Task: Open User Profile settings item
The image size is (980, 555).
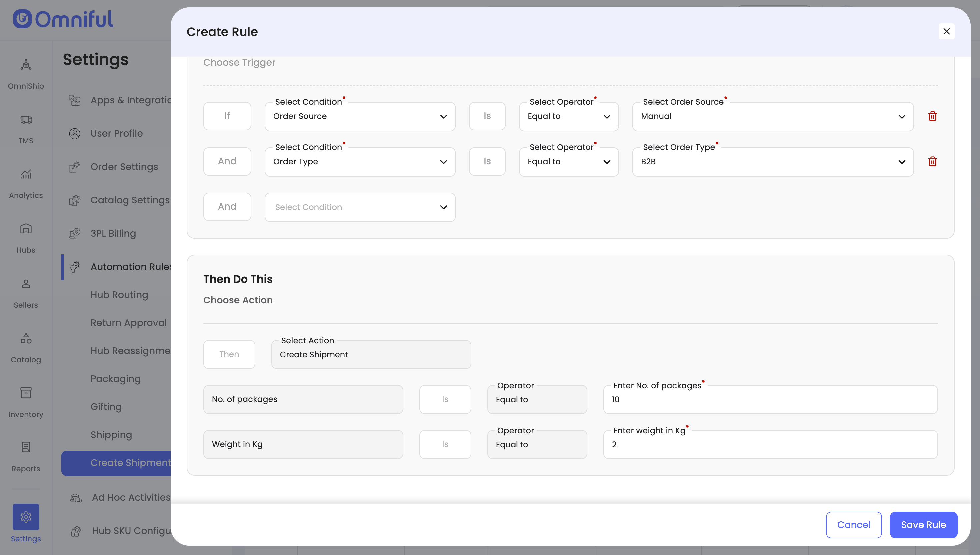Action: (x=116, y=133)
